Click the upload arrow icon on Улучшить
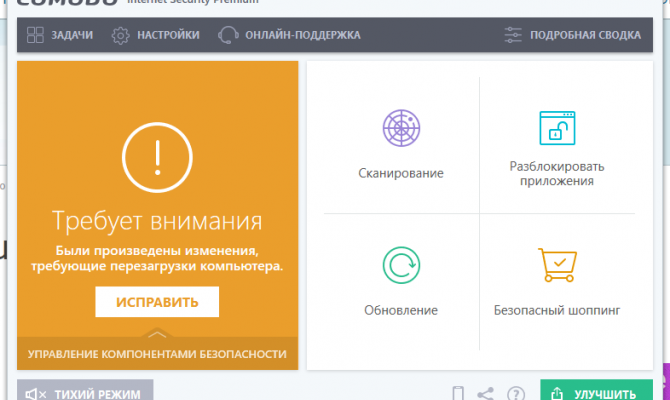This screenshot has width=670, height=400. pyautogui.click(x=557, y=394)
